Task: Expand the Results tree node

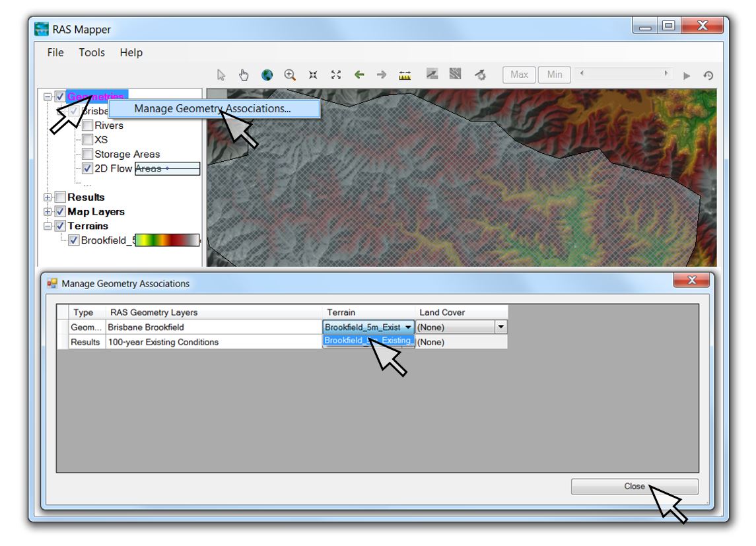Action: coord(48,197)
